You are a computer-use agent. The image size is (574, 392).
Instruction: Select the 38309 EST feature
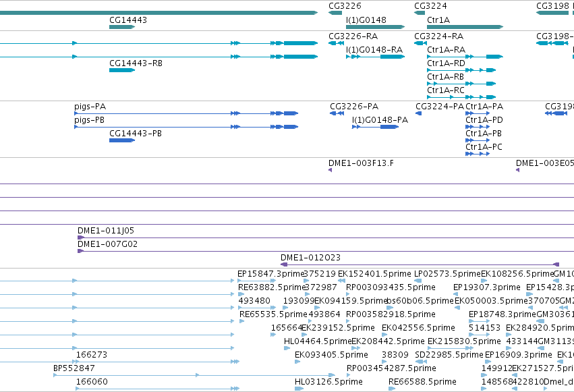[x=384, y=362]
